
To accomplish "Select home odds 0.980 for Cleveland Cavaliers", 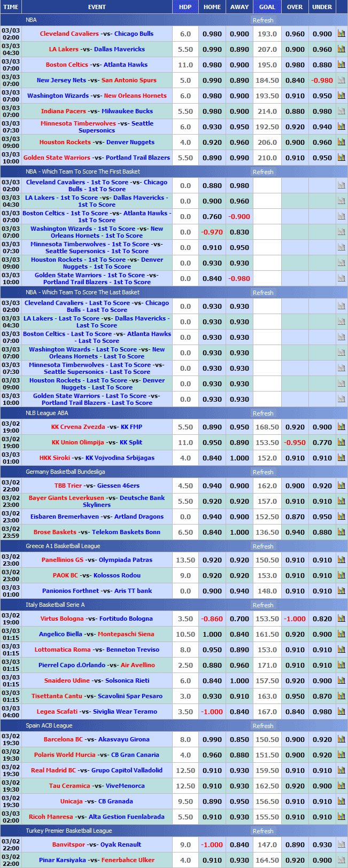I will click(212, 34).
